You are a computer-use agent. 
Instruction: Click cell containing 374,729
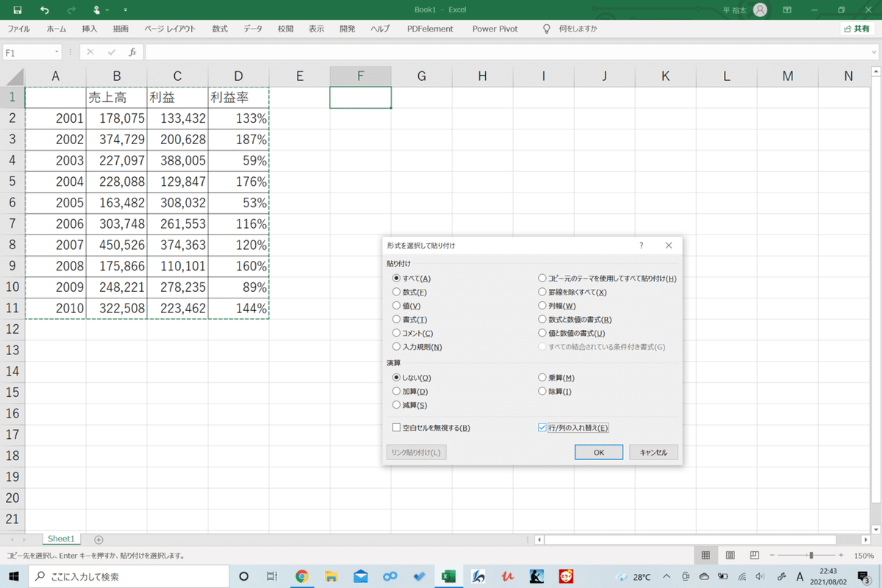point(116,140)
